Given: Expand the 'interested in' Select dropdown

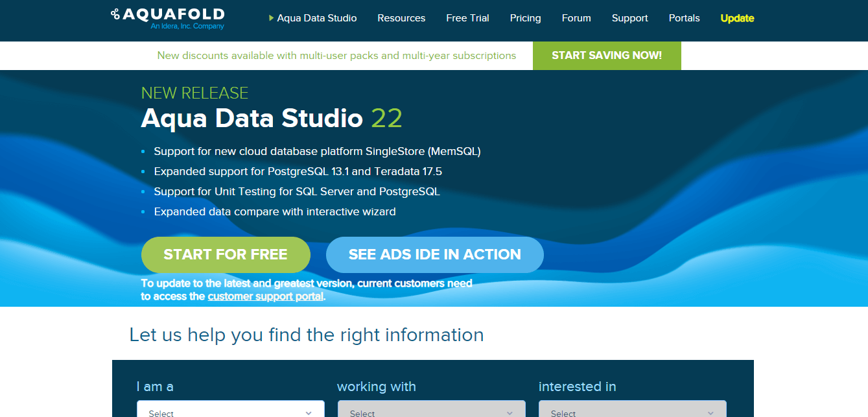Looking at the screenshot, I should pos(632,410).
